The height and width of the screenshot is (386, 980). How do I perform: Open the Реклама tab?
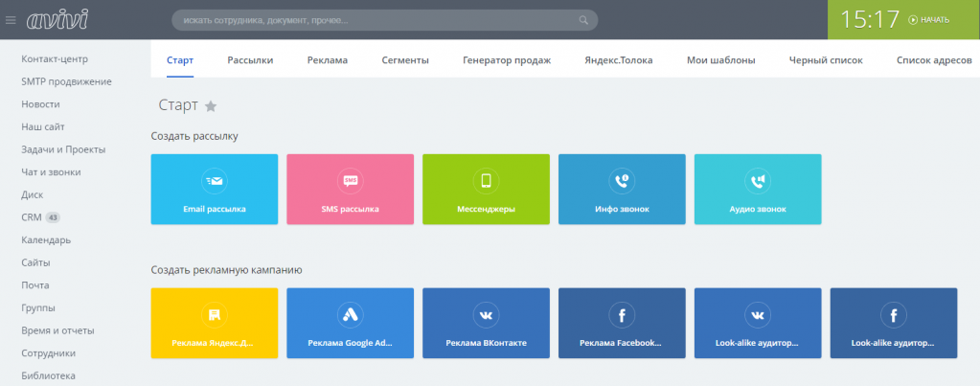click(x=328, y=60)
